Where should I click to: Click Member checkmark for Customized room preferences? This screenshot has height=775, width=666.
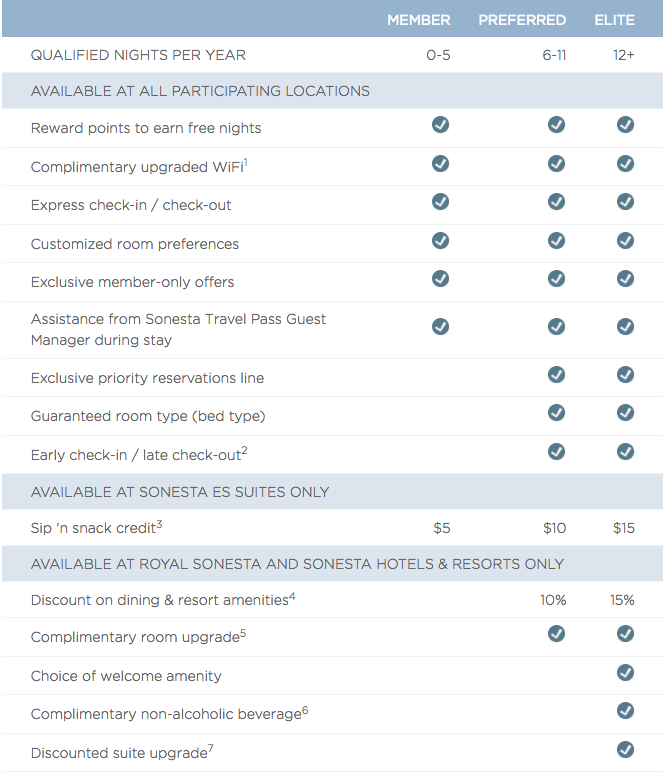[x=440, y=241]
